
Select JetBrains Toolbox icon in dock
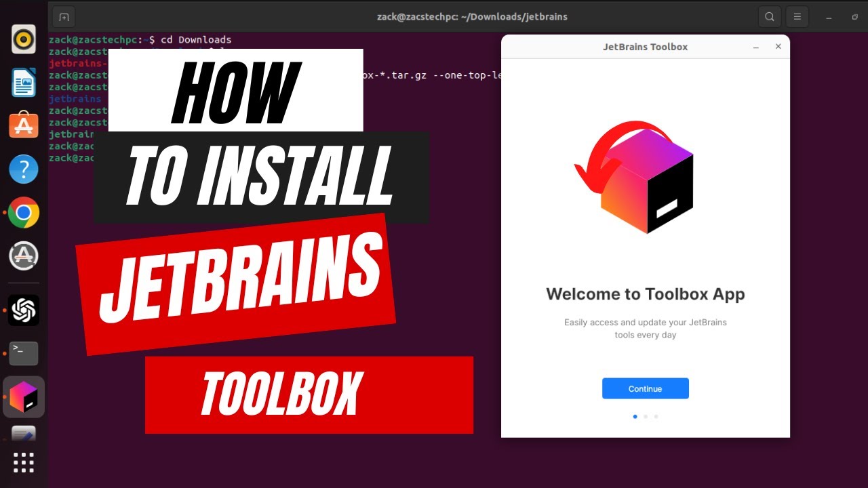pos(24,397)
